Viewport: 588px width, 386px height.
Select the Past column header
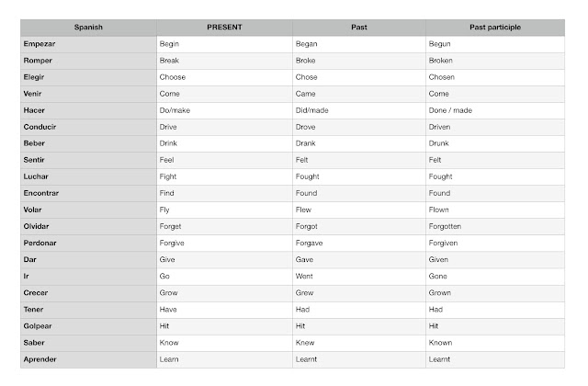click(x=359, y=28)
